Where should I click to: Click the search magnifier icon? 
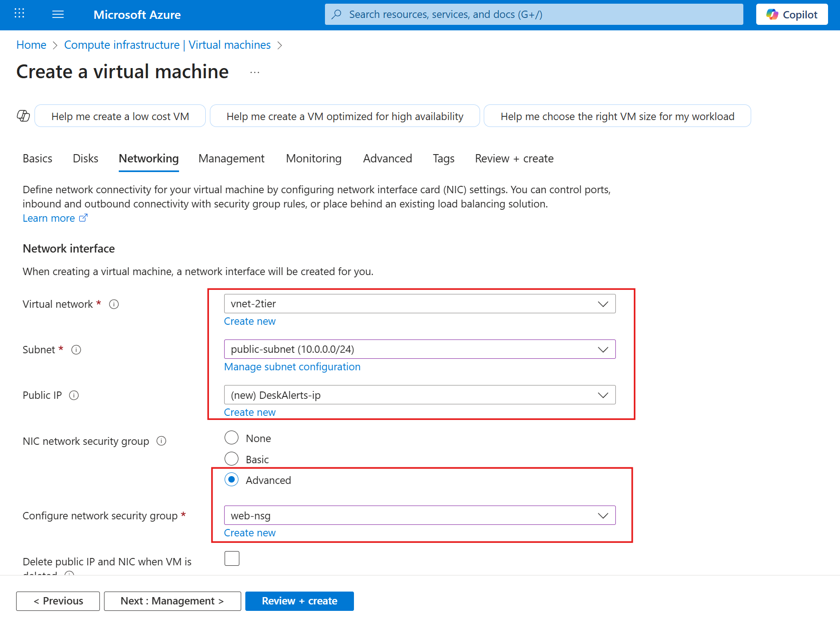coord(336,14)
